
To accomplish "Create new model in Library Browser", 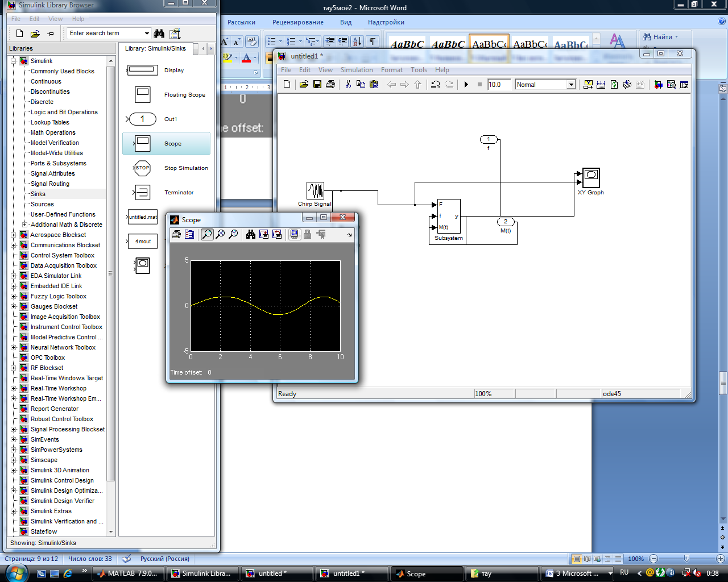I will pyautogui.click(x=20, y=34).
